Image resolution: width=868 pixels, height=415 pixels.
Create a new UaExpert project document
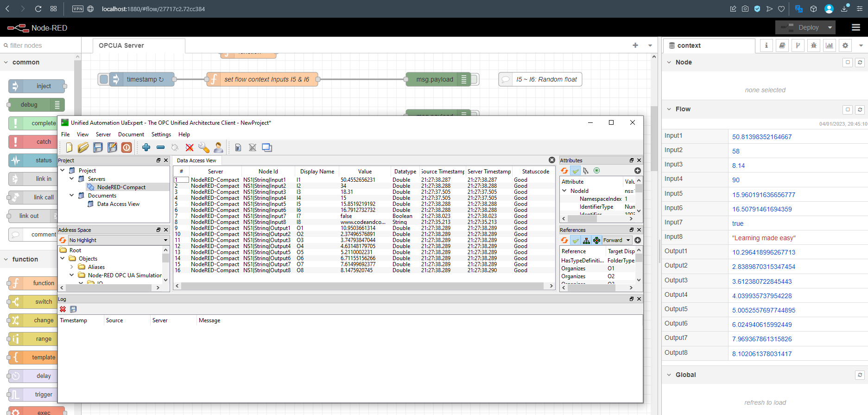pyautogui.click(x=69, y=147)
